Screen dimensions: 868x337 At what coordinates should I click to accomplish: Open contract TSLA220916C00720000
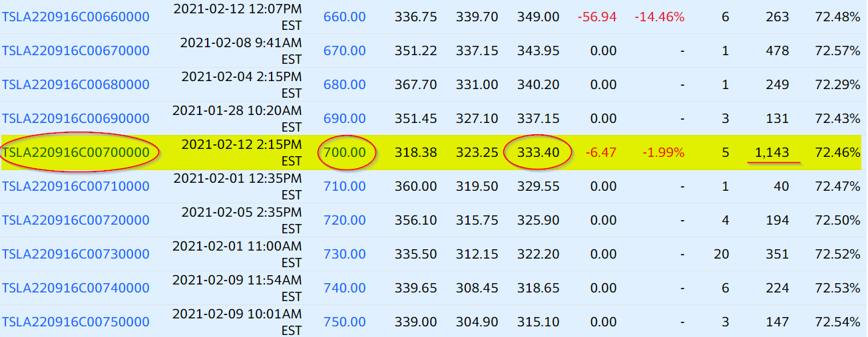[x=76, y=220]
